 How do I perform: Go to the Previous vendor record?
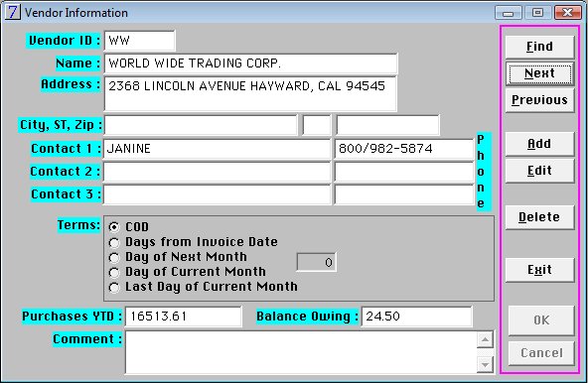coord(539,100)
